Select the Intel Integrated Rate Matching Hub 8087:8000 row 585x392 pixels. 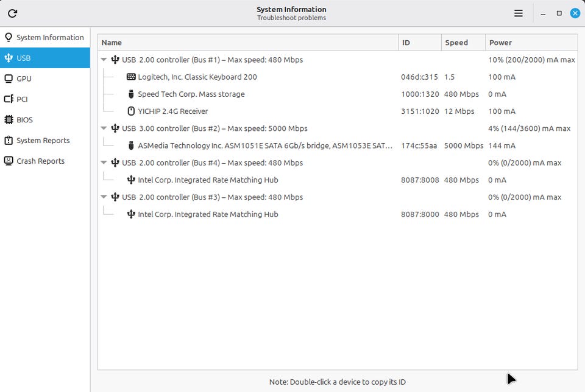pyautogui.click(x=208, y=214)
